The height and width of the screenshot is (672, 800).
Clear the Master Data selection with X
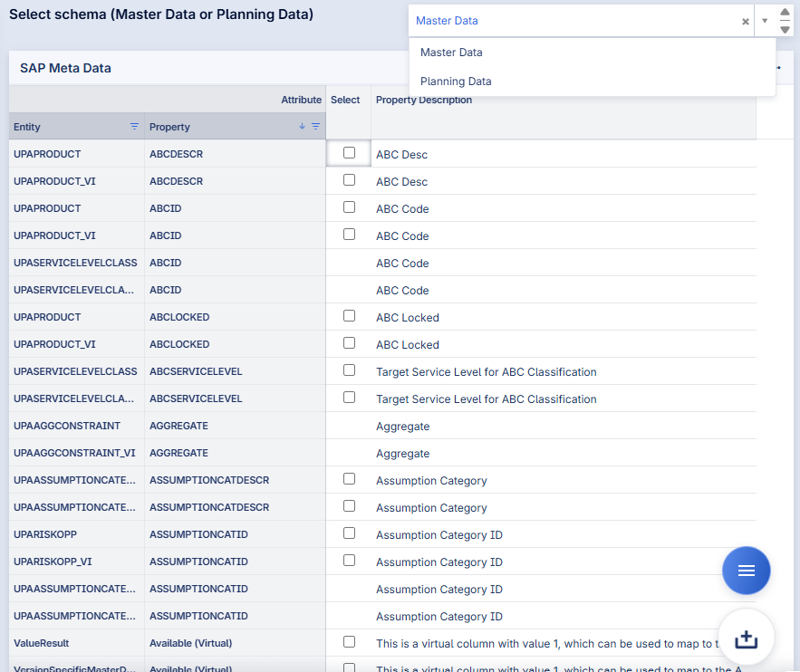[745, 21]
